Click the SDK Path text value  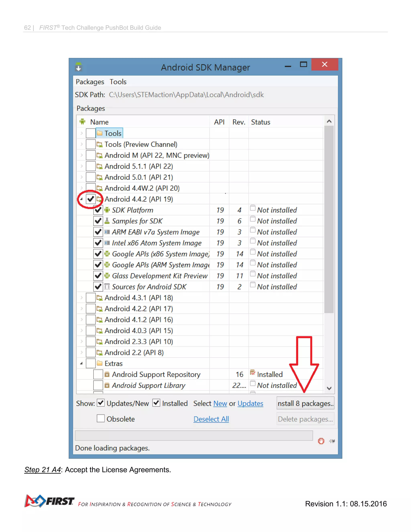point(186,95)
